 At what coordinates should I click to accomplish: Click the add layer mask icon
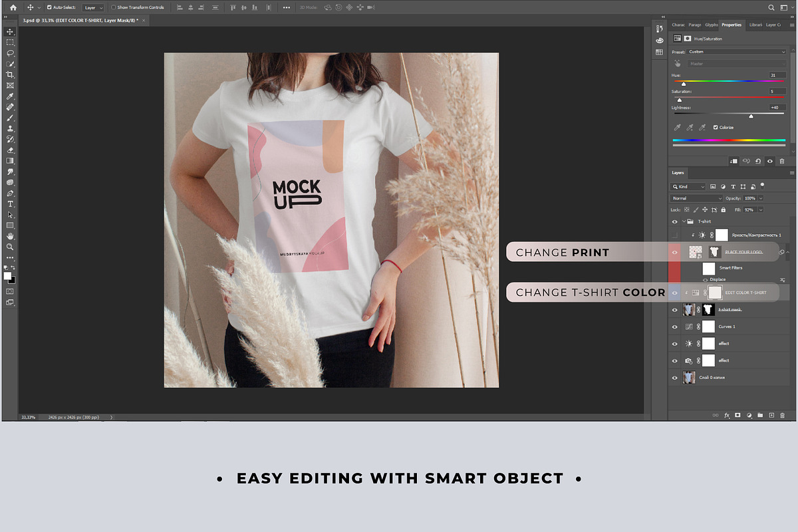coord(738,415)
